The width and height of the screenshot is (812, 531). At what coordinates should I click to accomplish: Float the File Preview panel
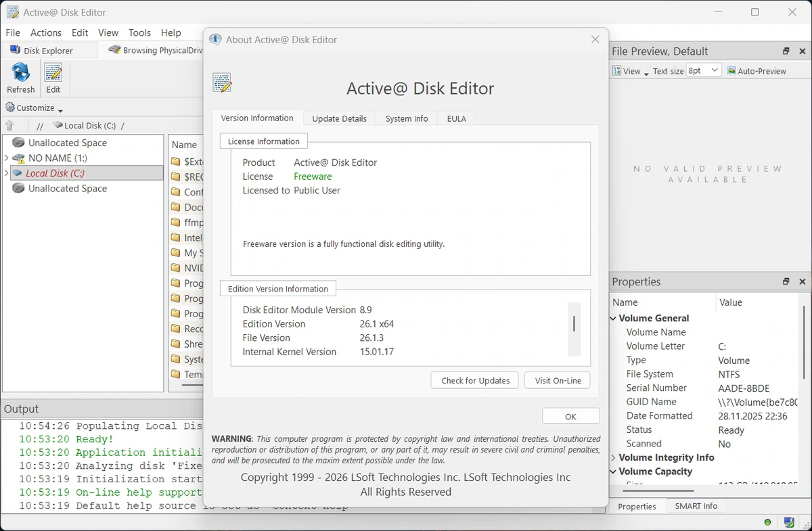click(786, 51)
